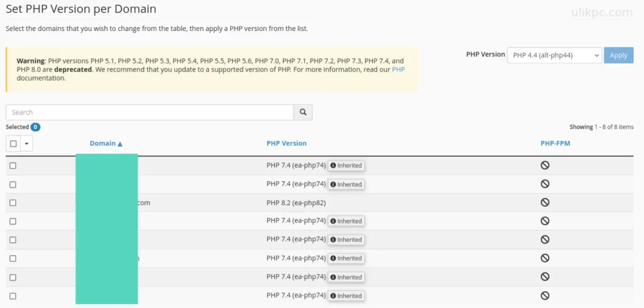The height and width of the screenshot is (308, 644).
Task: Sort table by PHP Version column
Action: click(286, 144)
